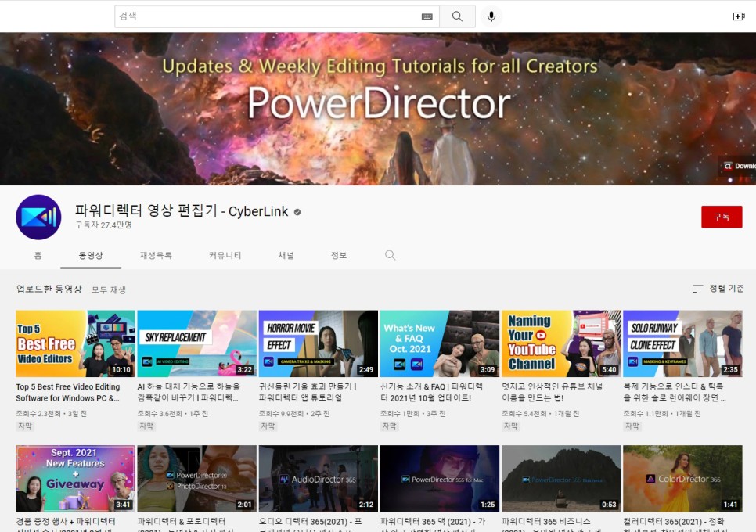Open Top 5 Best Free Video Editors thumbnail
The height and width of the screenshot is (532, 756).
point(75,343)
